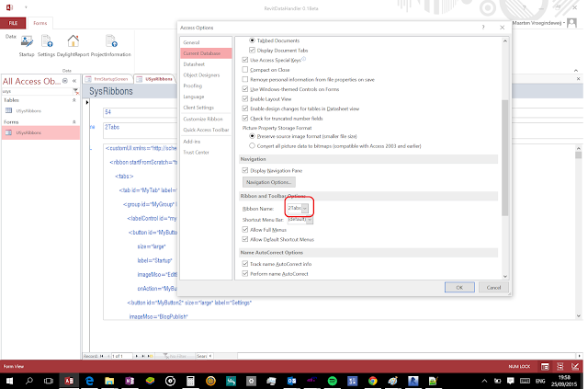Open the Windows Start menu

(x=10, y=381)
